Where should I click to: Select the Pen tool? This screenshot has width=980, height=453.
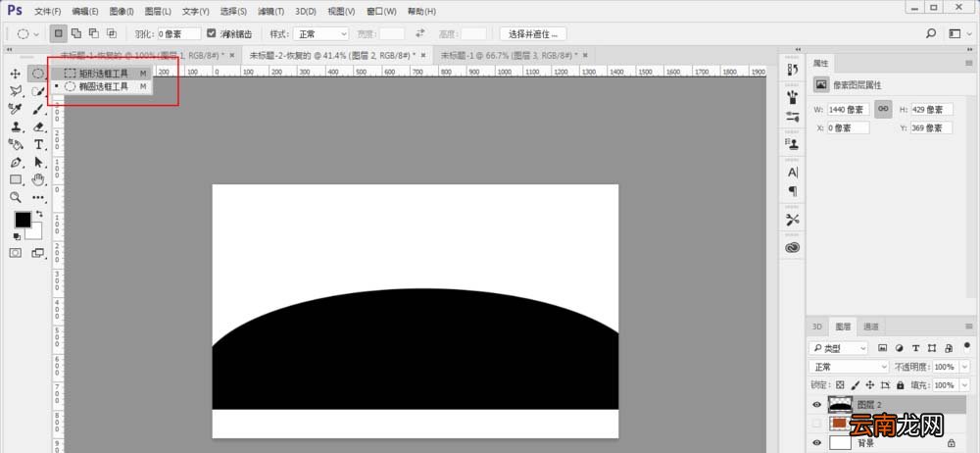[16, 162]
